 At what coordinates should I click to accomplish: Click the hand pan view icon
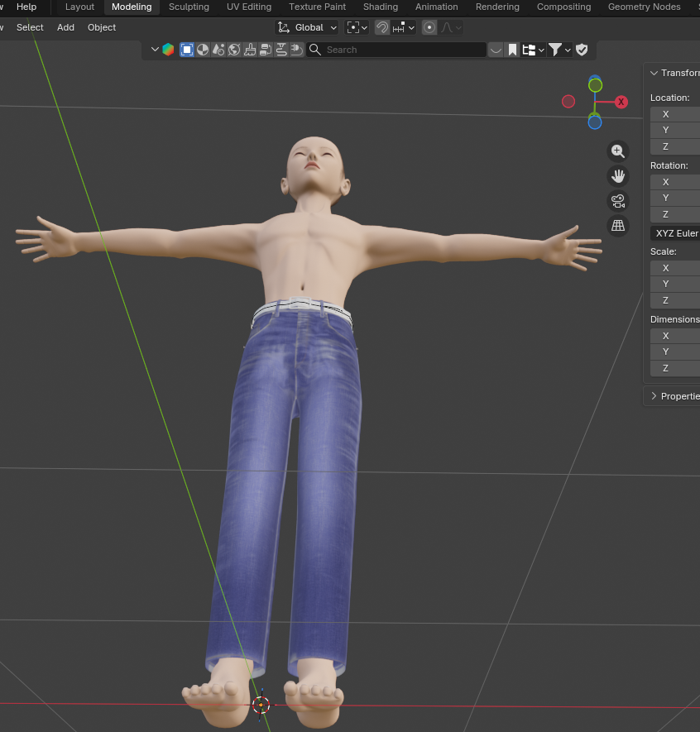[618, 176]
